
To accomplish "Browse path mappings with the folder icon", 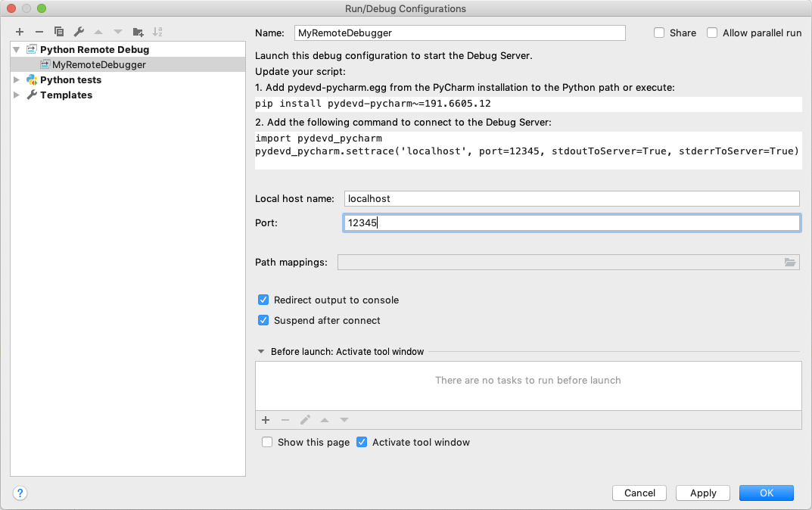I will [790, 262].
